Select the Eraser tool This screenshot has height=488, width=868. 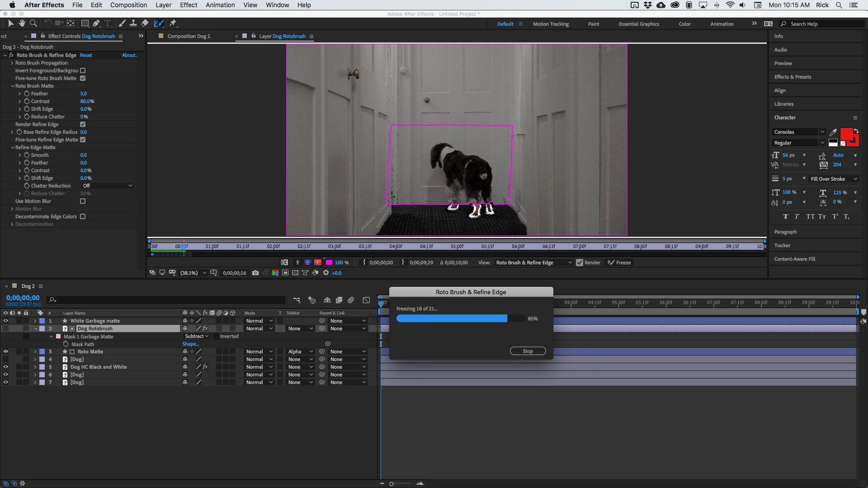[x=145, y=23]
